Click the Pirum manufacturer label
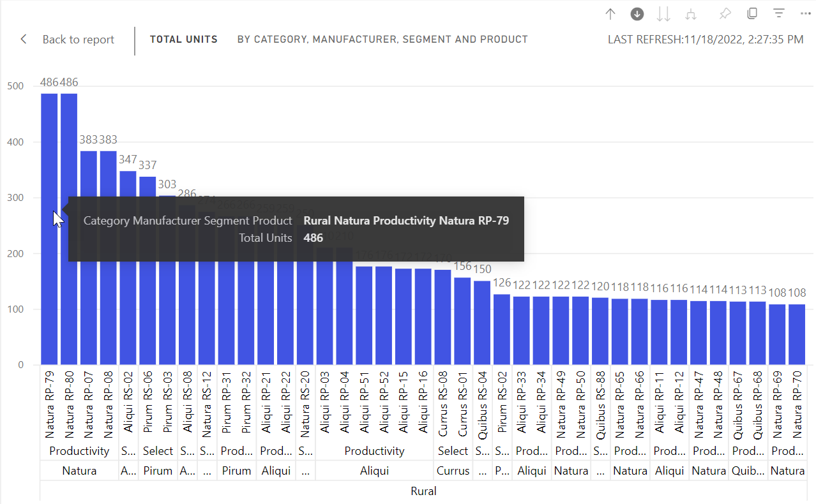Screen dimensions: 816x504 coord(158,470)
